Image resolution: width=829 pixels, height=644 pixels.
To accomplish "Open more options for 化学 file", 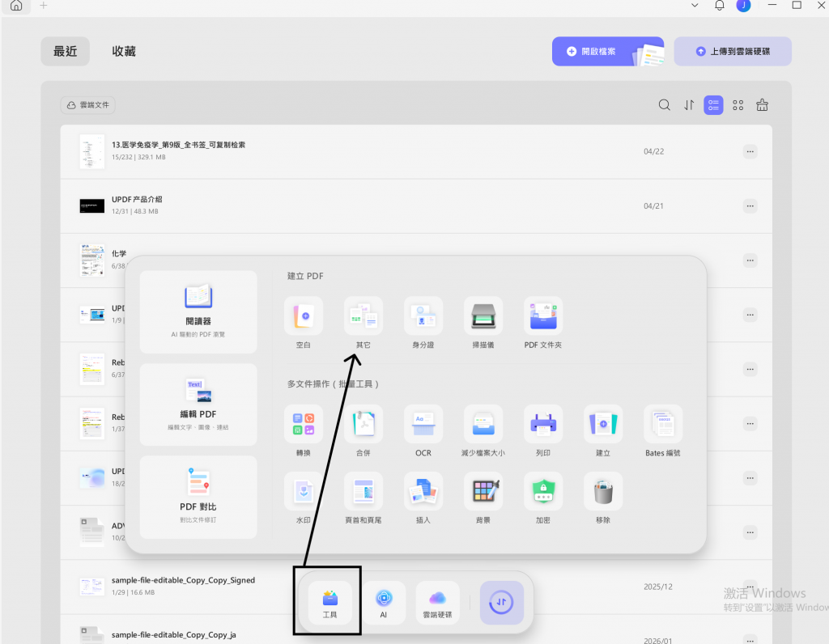I will 750,261.
